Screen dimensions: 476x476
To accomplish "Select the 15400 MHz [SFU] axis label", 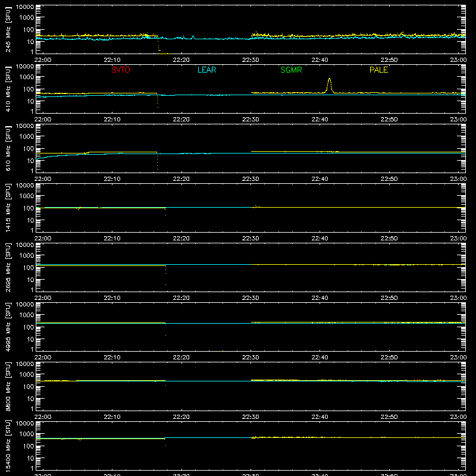I will tap(8, 446).
